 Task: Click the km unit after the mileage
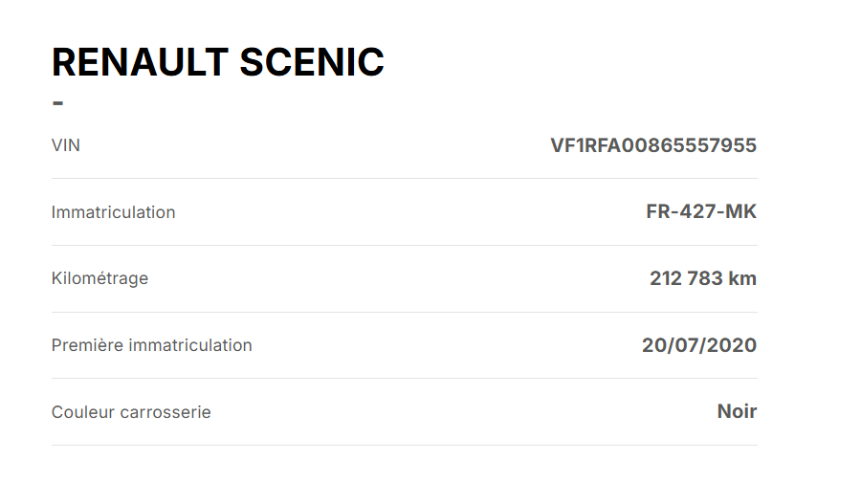(x=742, y=278)
